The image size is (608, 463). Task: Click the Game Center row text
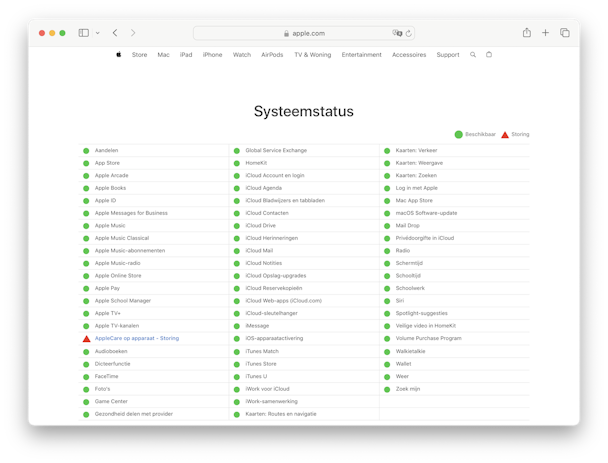click(111, 401)
